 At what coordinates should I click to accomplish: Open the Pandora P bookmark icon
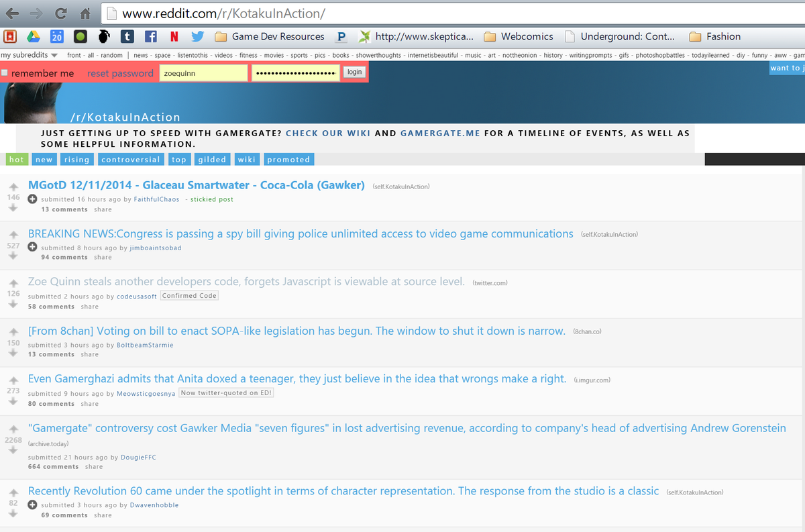coord(341,36)
